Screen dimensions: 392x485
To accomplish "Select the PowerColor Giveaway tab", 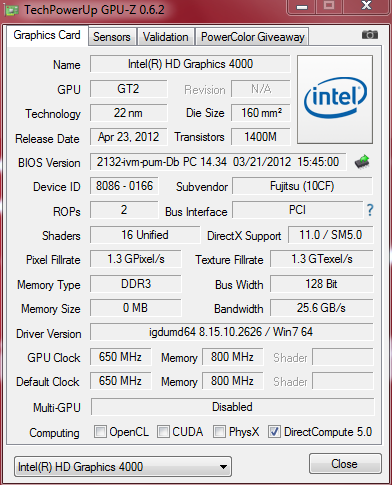I will pos(252,37).
